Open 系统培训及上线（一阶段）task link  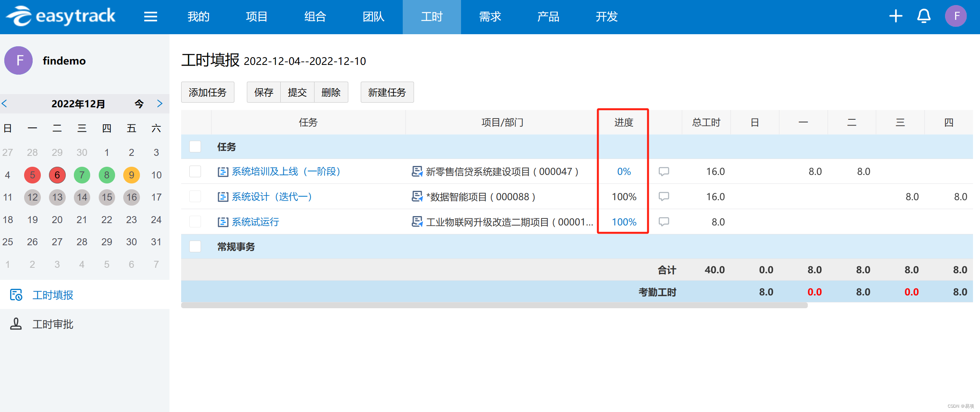[x=286, y=171]
